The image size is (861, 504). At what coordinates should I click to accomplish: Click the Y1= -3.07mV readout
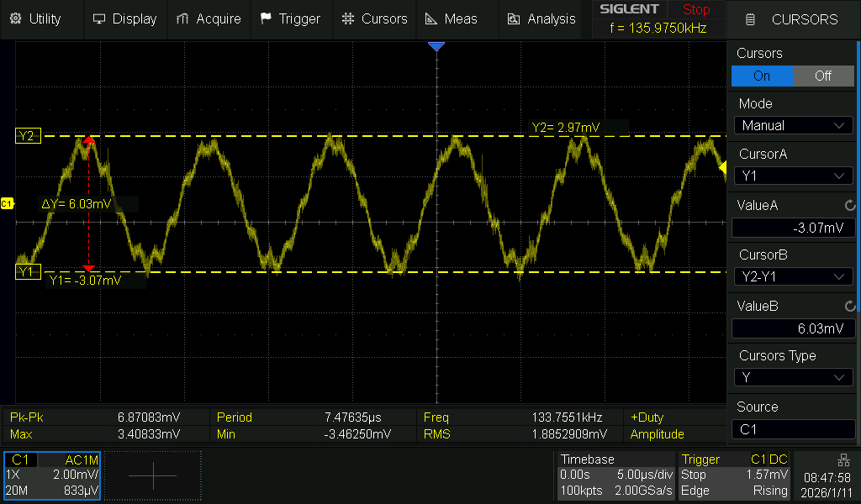pos(85,281)
